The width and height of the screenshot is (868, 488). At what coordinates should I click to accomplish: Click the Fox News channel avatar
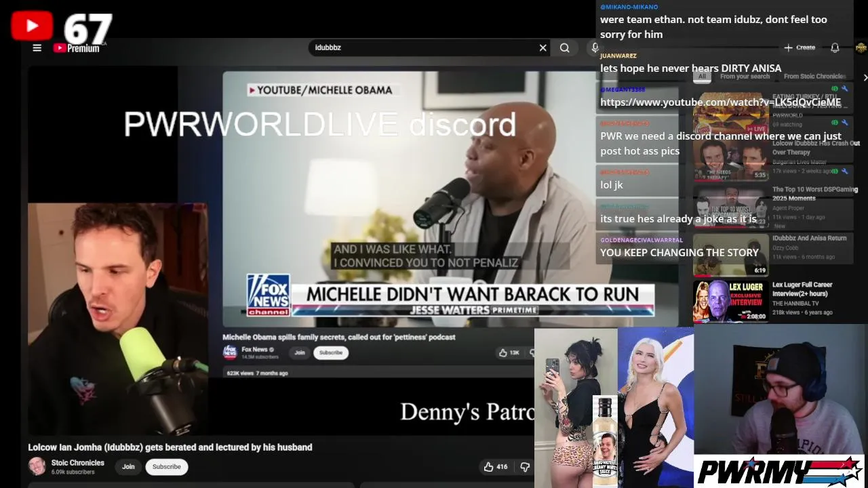[230, 352]
